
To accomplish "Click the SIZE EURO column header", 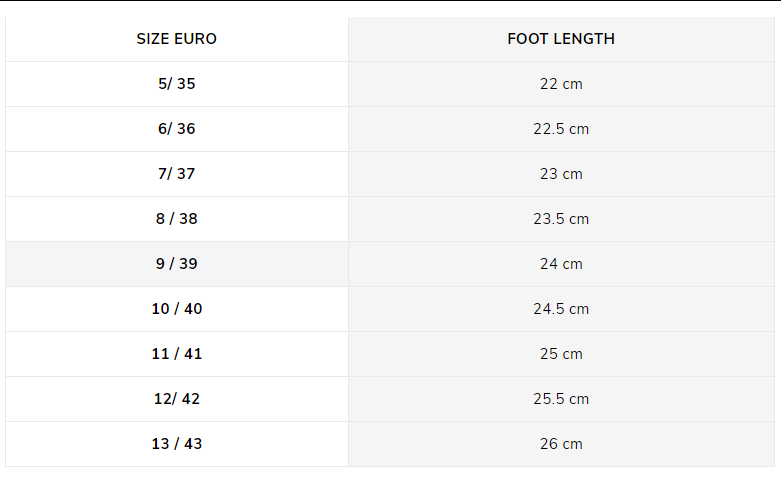I will [x=177, y=39].
